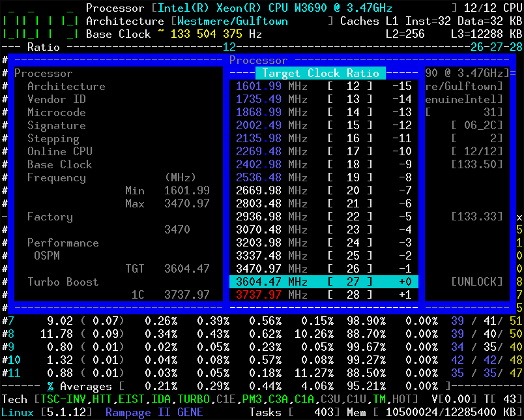Click the EIST tech flag
The image size is (524, 420).
(132, 399)
